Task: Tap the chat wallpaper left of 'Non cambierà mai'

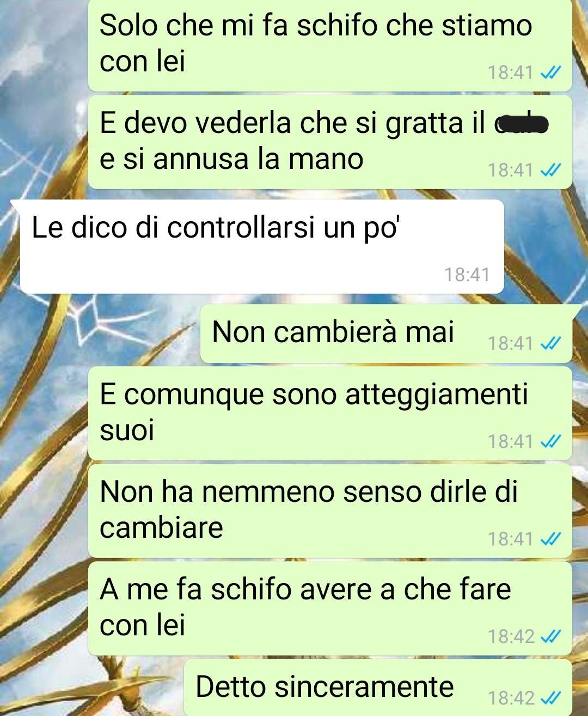Action: coord(98,333)
